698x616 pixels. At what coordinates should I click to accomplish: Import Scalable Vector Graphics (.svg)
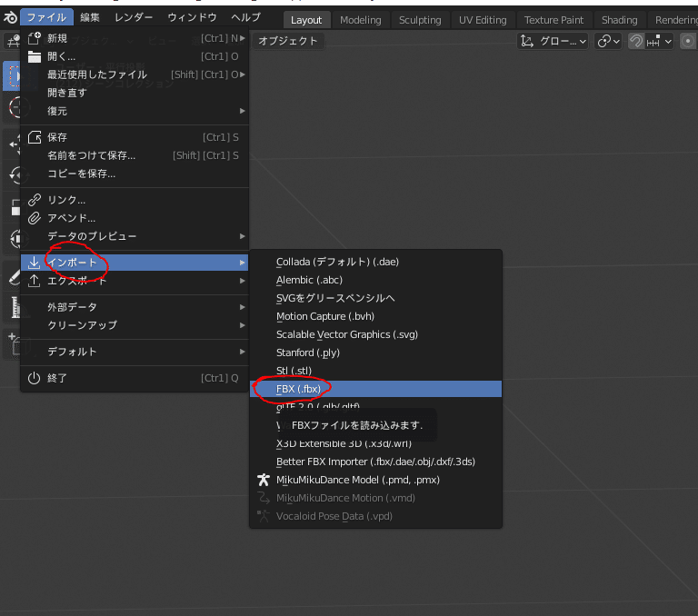tap(375, 334)
